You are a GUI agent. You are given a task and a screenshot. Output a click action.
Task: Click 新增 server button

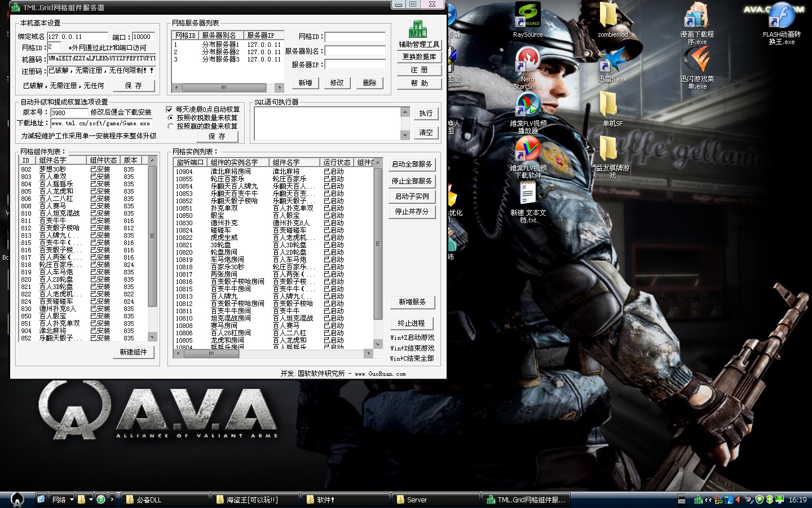[x=305, y=82]
